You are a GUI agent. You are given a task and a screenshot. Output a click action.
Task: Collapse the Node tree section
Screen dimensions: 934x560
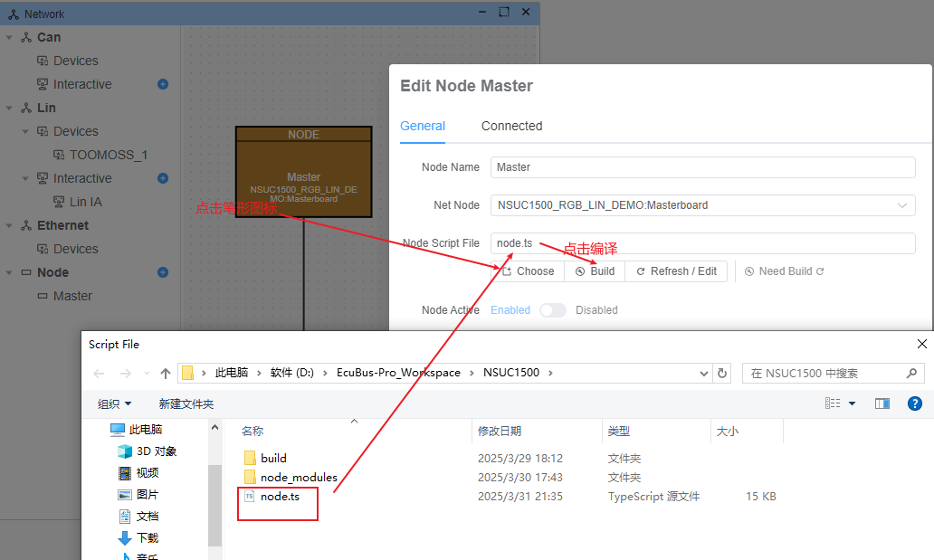click(x=9, y=272)
